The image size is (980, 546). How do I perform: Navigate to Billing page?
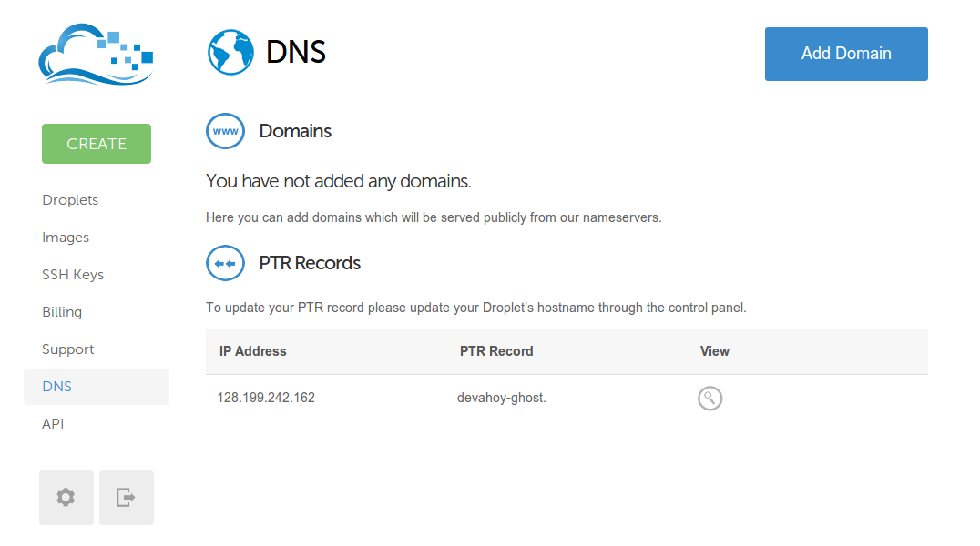[x=62, y=312]
